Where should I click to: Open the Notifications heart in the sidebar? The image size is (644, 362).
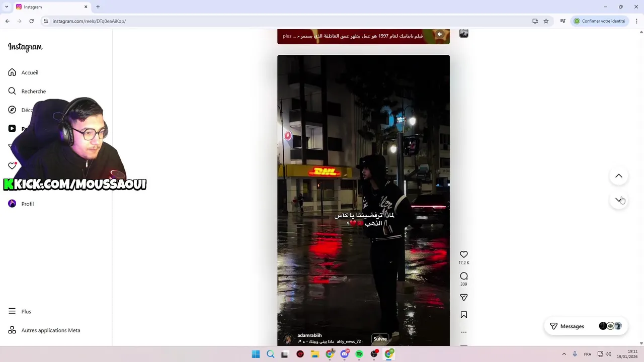pos(12,166)
